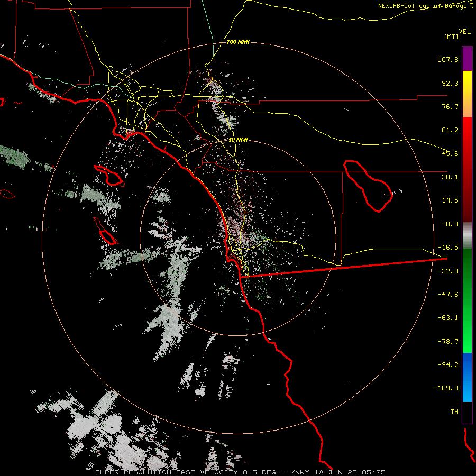
Task: Click the 61.2 velocity scale value
Action: [450, 130]
